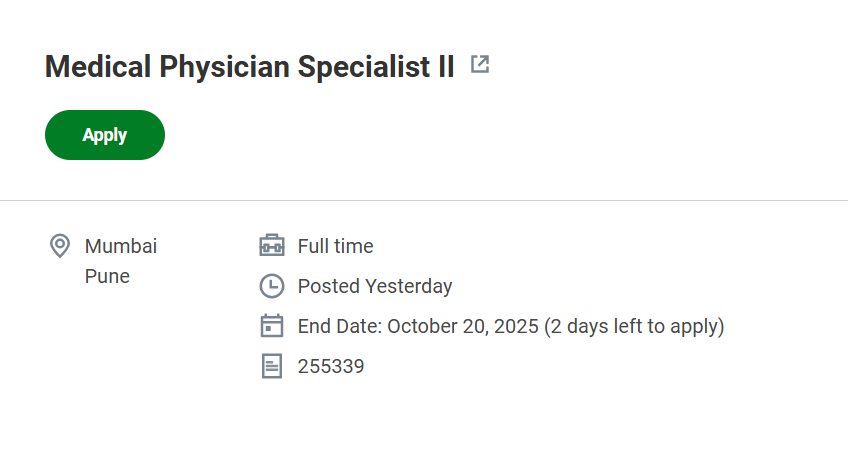Click the calendar end date icon

point(272,326)
